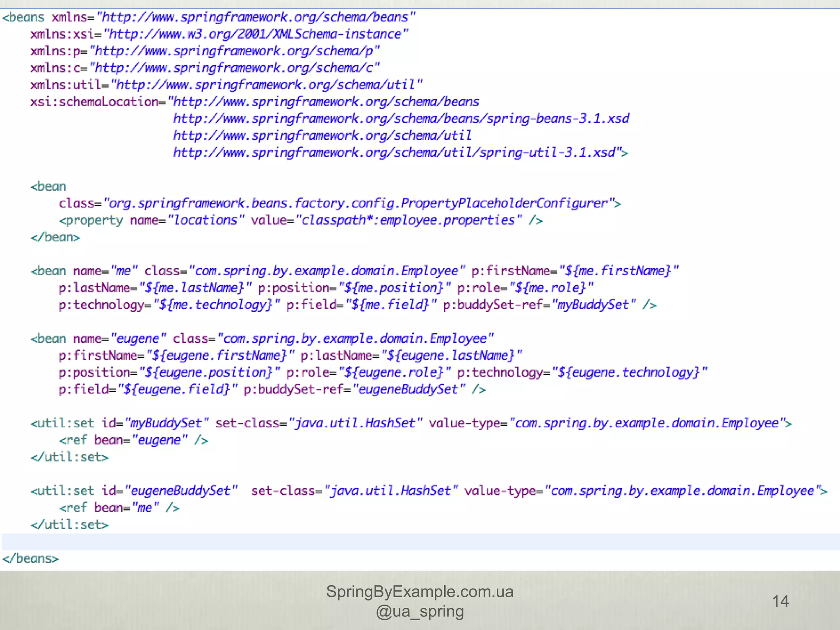Click the "${me.technology}" placeholder value

click(x=217, y=305)
